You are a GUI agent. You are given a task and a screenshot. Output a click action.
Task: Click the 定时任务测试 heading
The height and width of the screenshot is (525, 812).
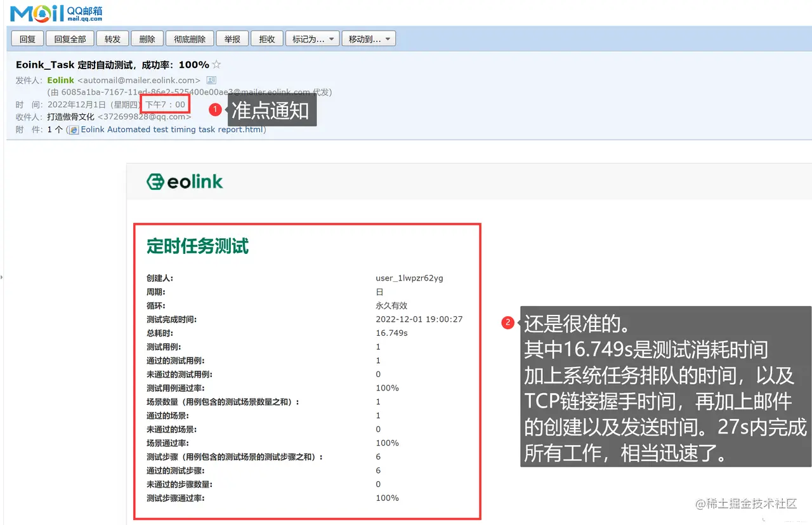click(197, 246)
